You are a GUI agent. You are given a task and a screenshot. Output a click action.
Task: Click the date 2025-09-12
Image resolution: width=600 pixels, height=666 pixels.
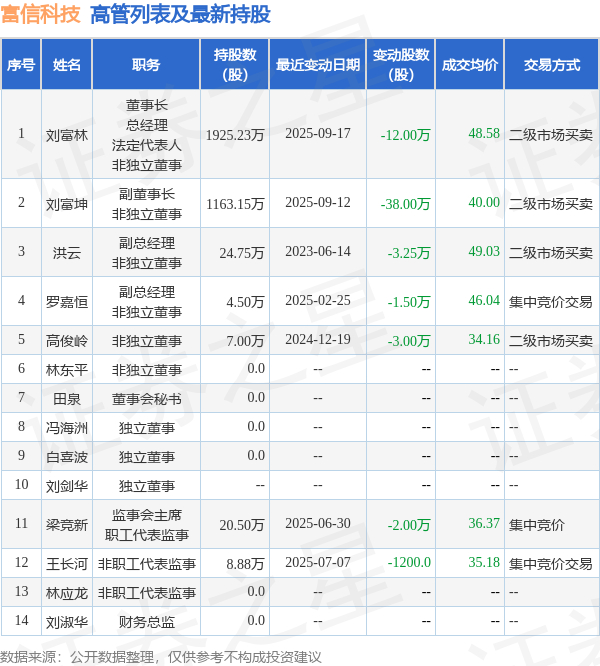pos(318,202)
